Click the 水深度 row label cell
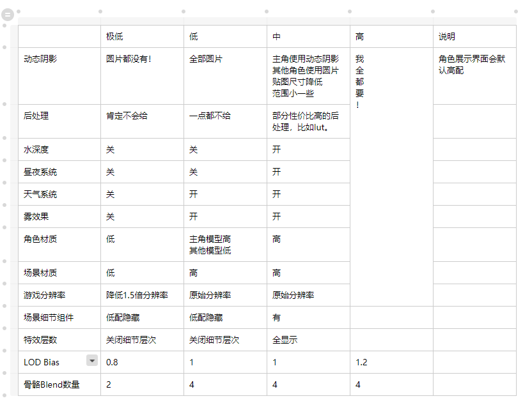 tap(59, 149)
